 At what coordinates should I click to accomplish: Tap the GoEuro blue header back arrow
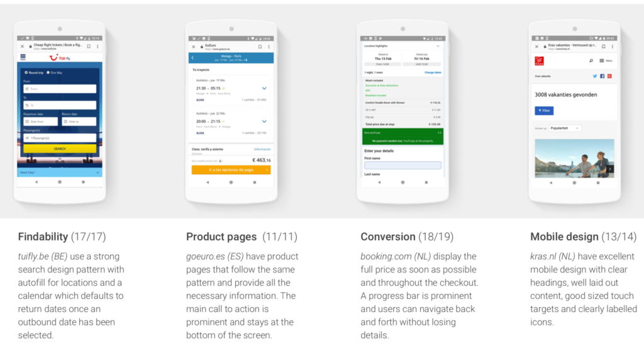coord(192,58)
